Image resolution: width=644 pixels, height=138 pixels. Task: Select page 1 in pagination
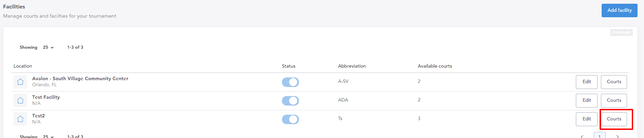coord(600,135)
